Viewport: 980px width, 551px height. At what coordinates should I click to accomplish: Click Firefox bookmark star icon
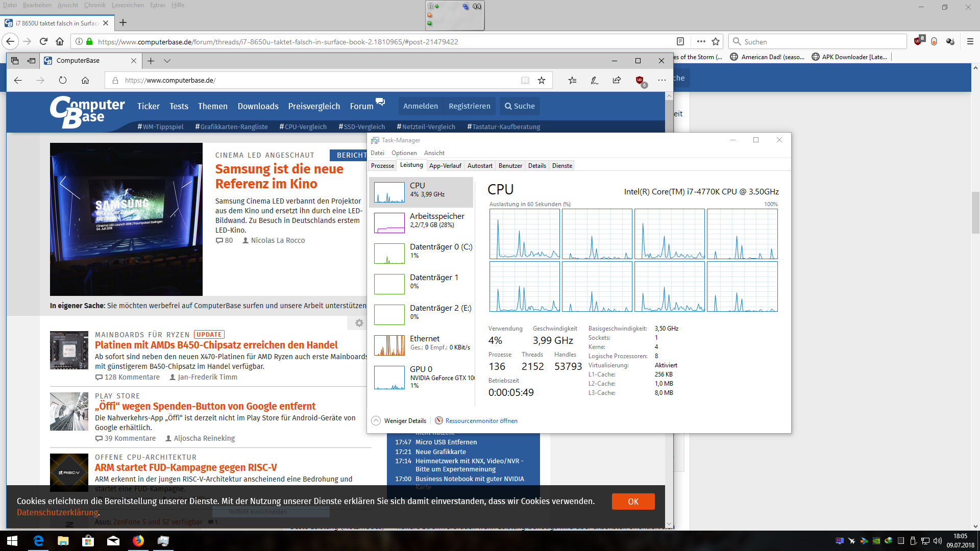pos(716,41)
